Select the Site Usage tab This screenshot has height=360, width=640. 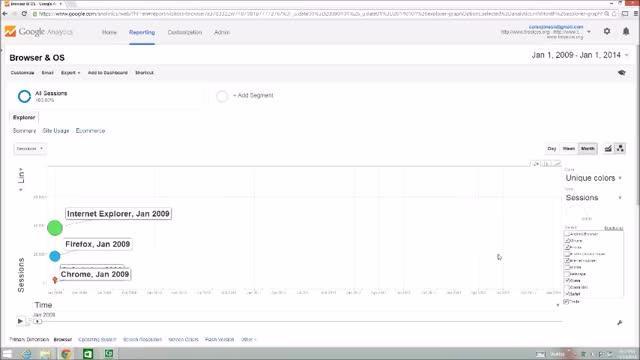(x=56, y=131)
